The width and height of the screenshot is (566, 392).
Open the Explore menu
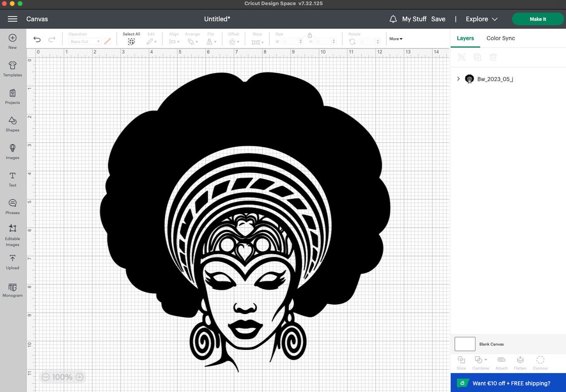[480, 19]
